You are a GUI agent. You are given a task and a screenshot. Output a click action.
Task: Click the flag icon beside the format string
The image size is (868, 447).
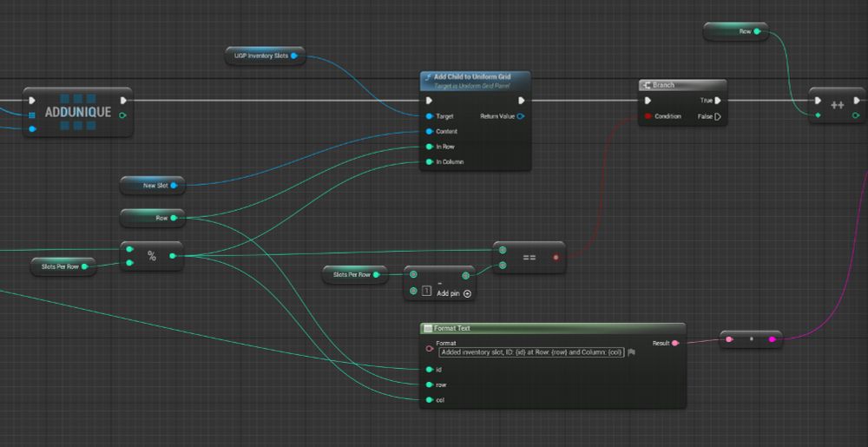pos(631,352)
